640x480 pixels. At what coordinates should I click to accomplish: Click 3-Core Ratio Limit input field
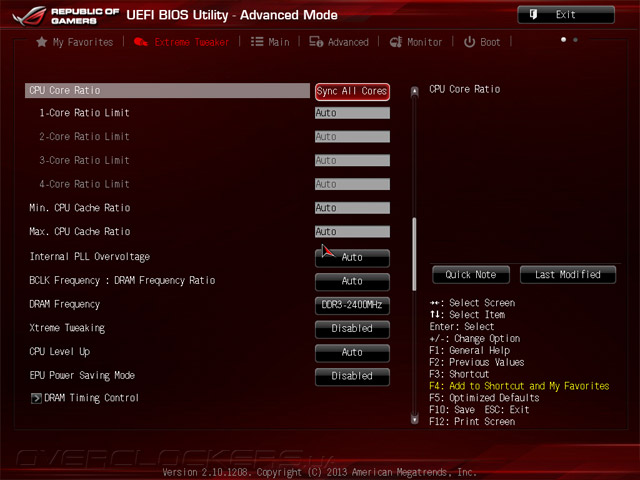[x=352, y=160]
